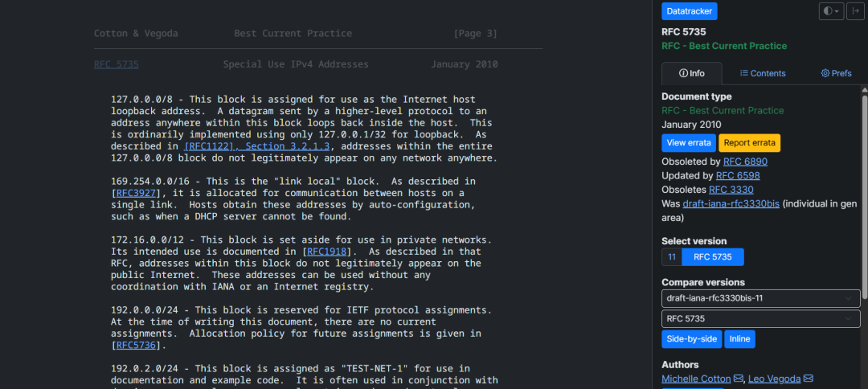Open the RFC 5735 compare version dropdown
868x389 pixels.
click(760, 318)
